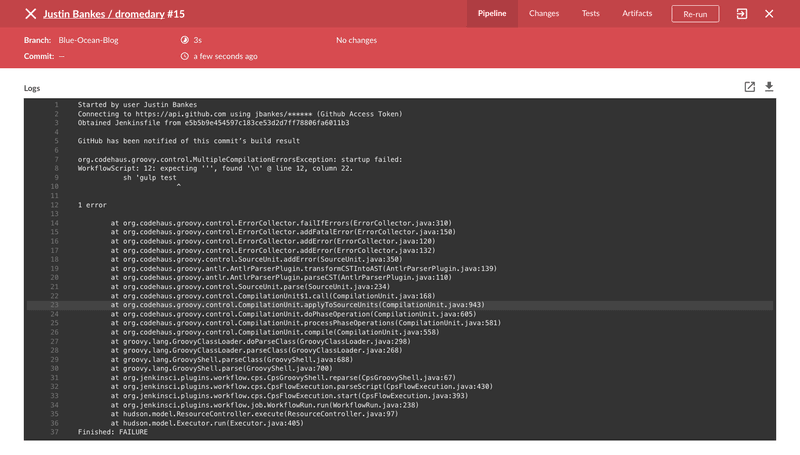Click the go to classic icon
Image resolution: width=800 pixels, height=455 pixels.
tap(742, 14)
